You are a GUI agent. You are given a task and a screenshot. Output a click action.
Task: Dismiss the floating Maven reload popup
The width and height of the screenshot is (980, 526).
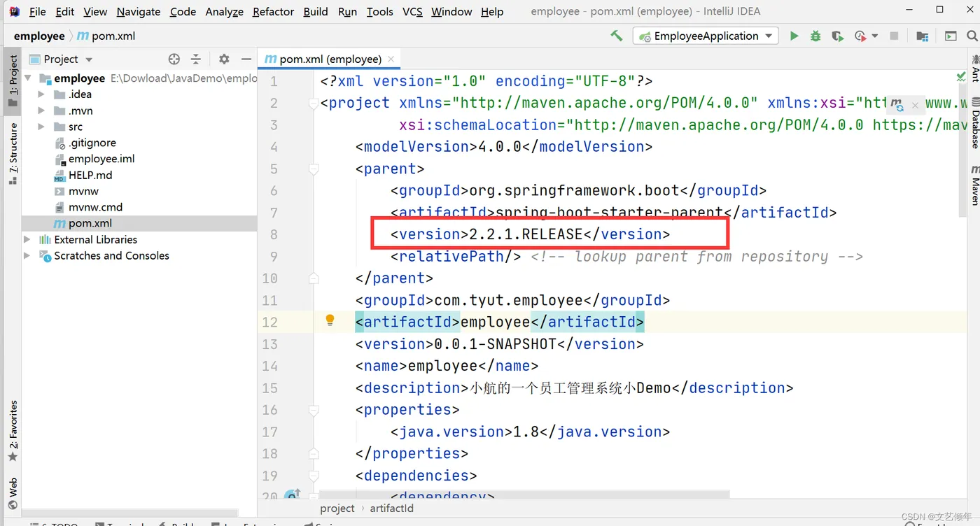tap(915, 105)
